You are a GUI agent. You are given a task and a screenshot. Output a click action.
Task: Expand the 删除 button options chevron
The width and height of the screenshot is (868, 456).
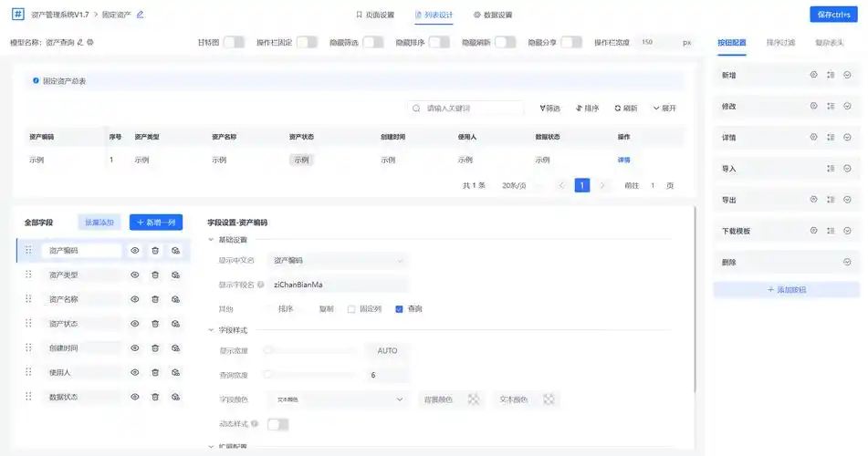point(848,262)
